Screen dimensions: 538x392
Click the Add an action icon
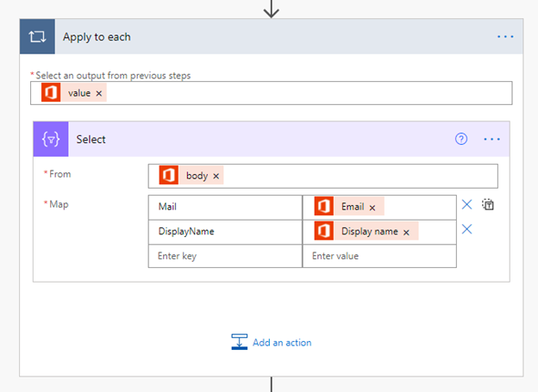239,342
